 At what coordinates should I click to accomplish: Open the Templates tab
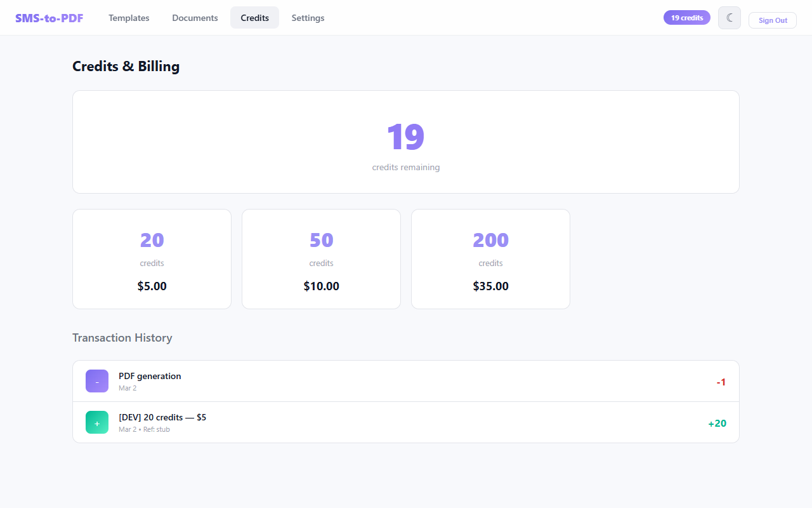tap(129, 18)
